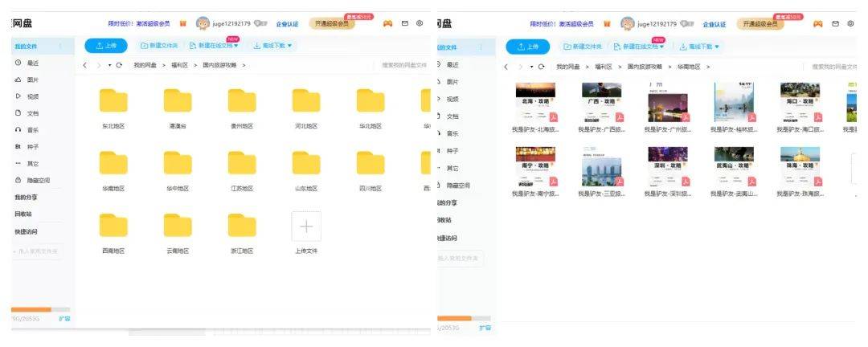The image size is (868, 347).
Task: Click 扩容 link in left window
Action: tap(65, 319)
